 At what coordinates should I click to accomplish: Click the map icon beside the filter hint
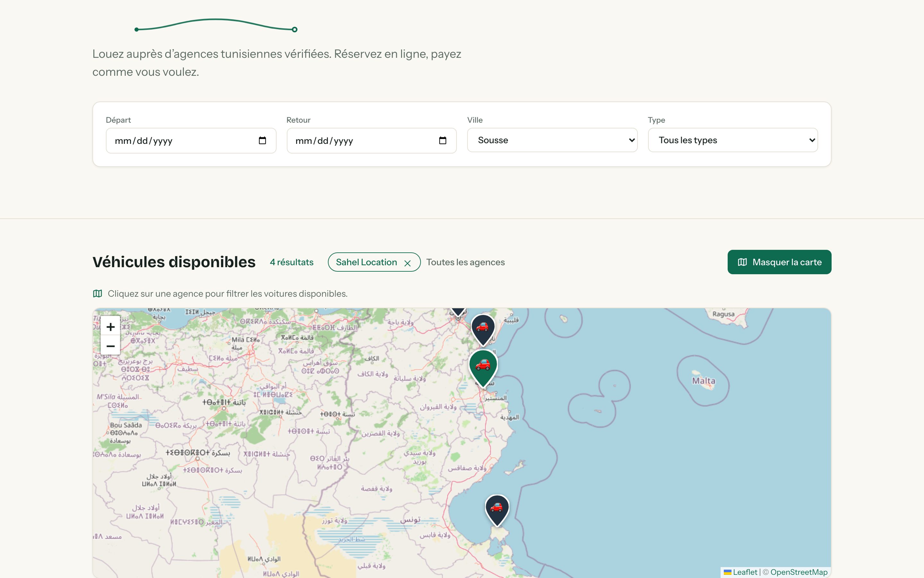97,293
